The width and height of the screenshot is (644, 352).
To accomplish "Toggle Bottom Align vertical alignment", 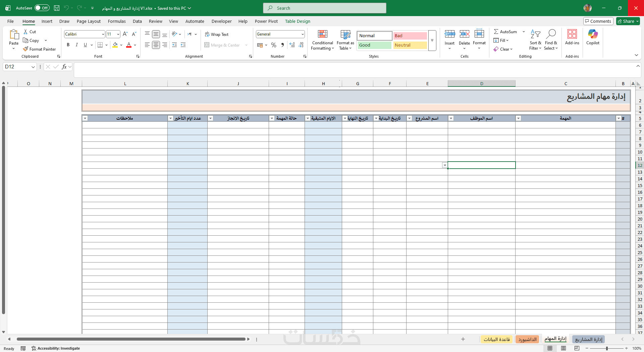I will point(165,34).
